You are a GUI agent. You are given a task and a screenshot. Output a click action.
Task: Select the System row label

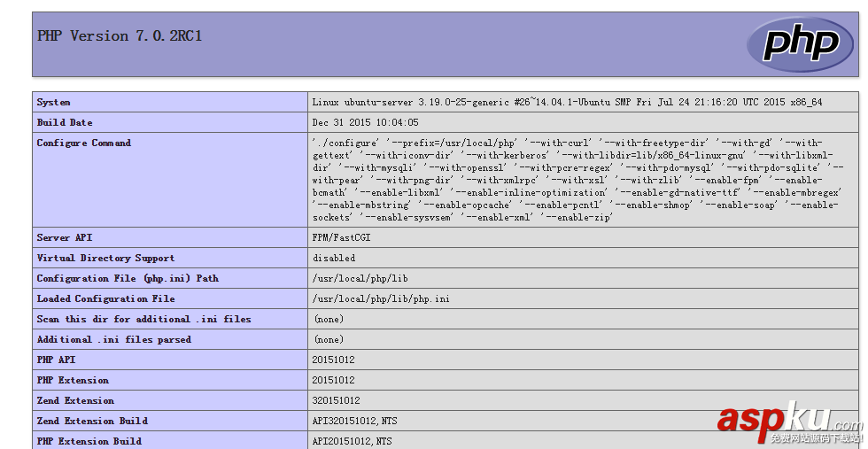click(54, 103)
